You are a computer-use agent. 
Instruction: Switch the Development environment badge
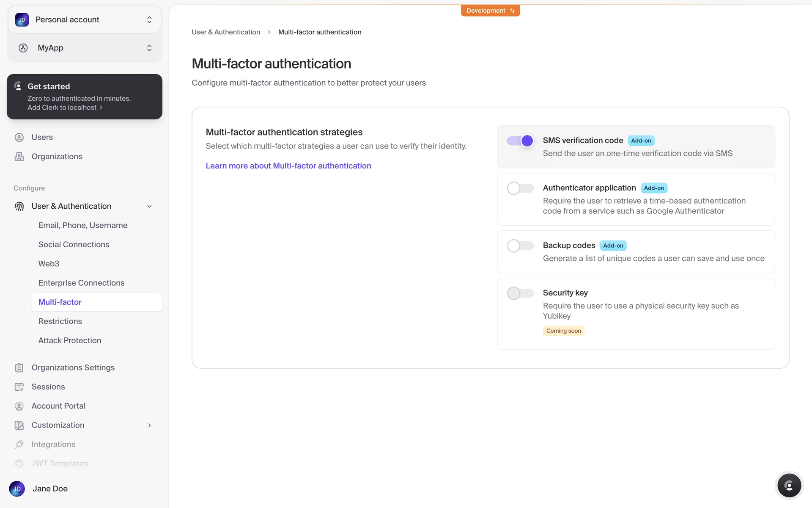[490, 11]
